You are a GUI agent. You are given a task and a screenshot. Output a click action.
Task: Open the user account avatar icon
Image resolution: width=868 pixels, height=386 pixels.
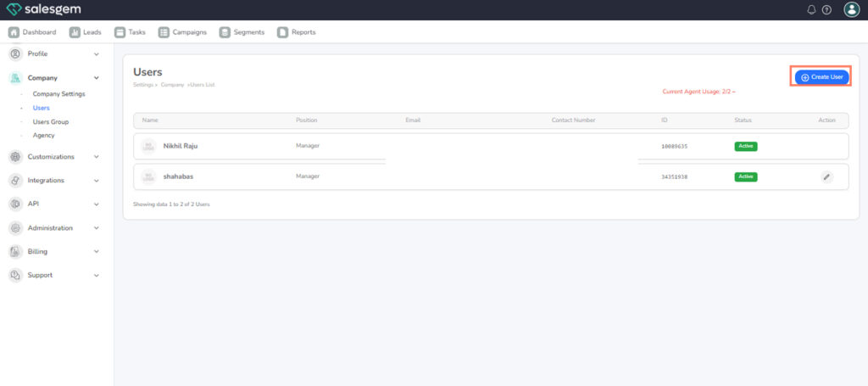(851, 9)
